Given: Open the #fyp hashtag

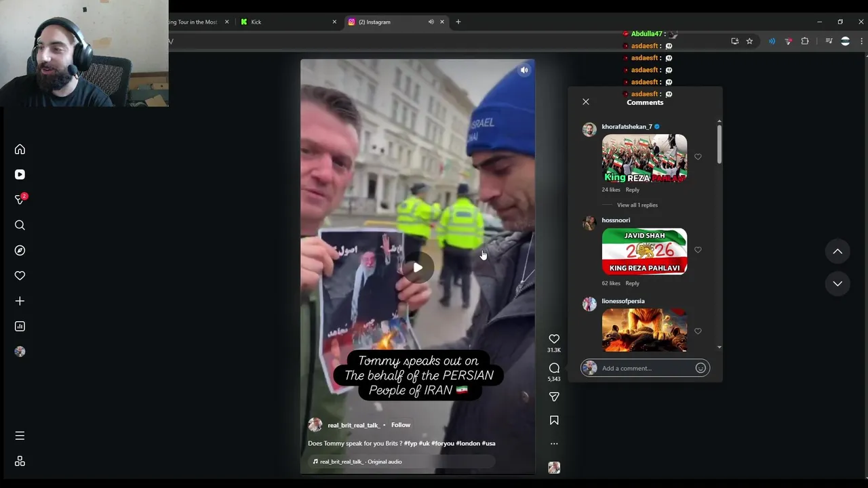Looking at the screenshot, I should [411, 443].
